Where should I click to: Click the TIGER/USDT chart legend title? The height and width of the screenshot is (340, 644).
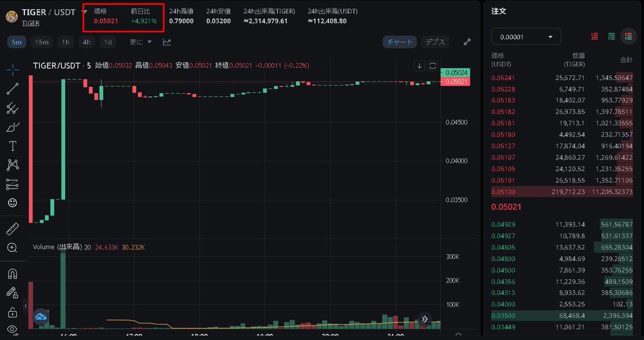click(x=56, y=66)
